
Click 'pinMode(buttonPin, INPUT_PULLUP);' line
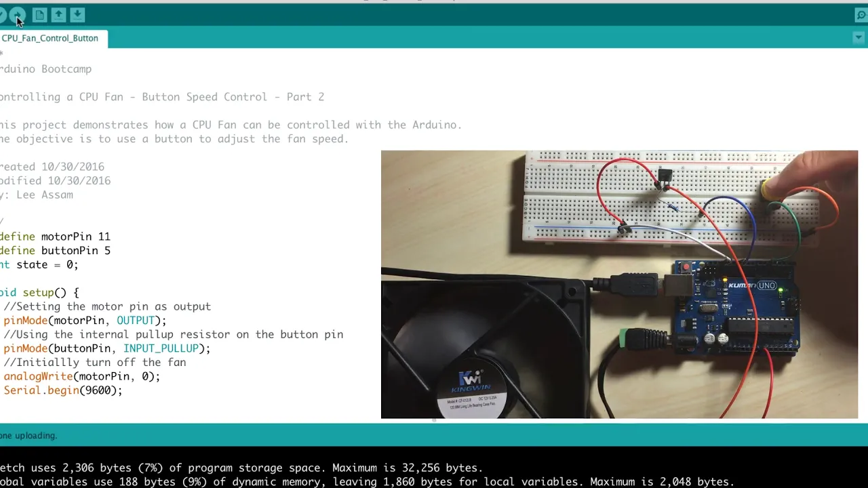[107, 348]
